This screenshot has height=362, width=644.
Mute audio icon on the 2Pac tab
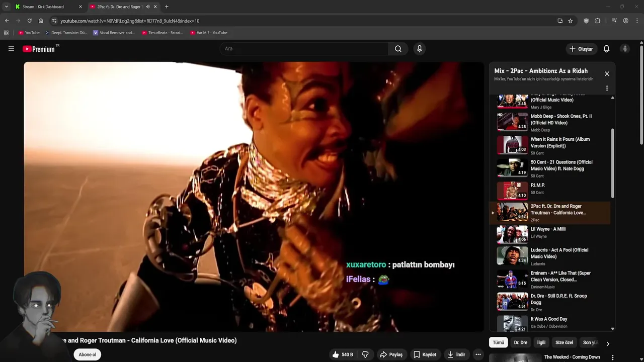[x=147, y=7]
